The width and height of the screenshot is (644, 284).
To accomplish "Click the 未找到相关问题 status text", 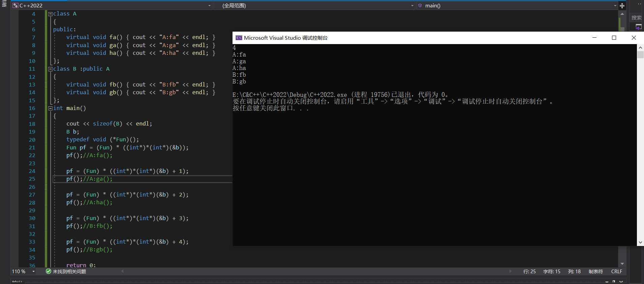I will point(69,272).
